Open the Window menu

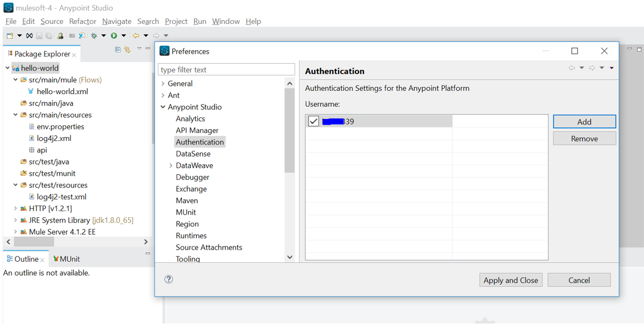click(x=226, y=21)
